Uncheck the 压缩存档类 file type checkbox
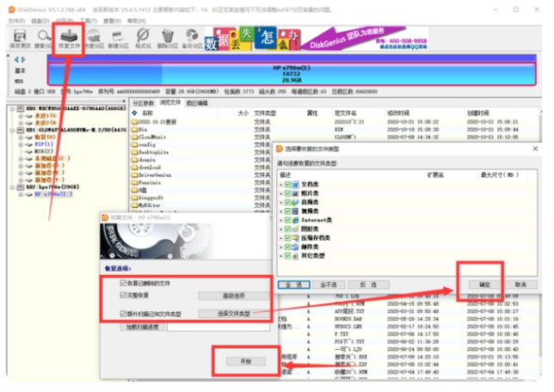 click(287, 238)
